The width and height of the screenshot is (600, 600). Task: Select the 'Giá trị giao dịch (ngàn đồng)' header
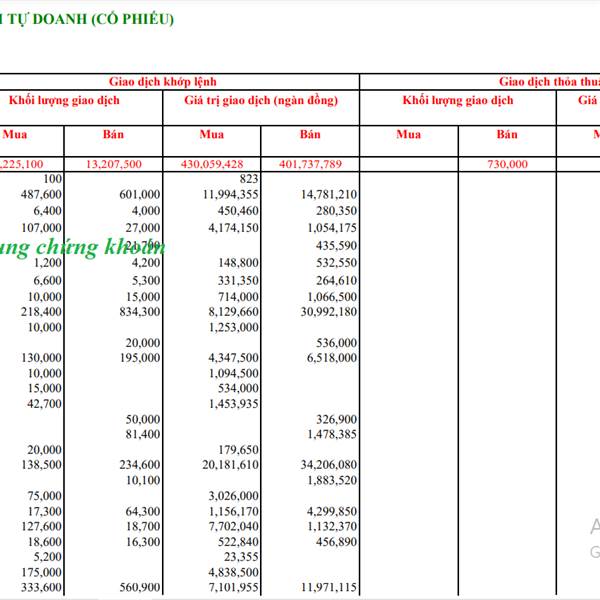pos(261,100)
